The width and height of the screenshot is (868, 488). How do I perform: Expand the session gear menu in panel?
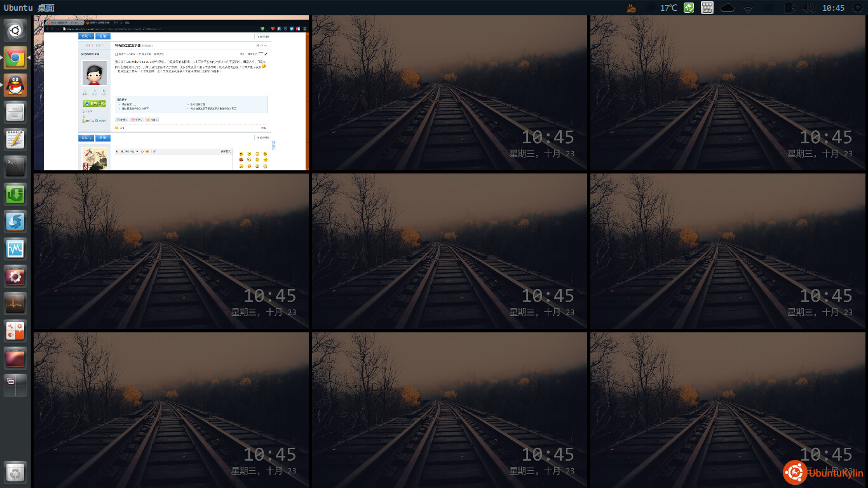857,8
